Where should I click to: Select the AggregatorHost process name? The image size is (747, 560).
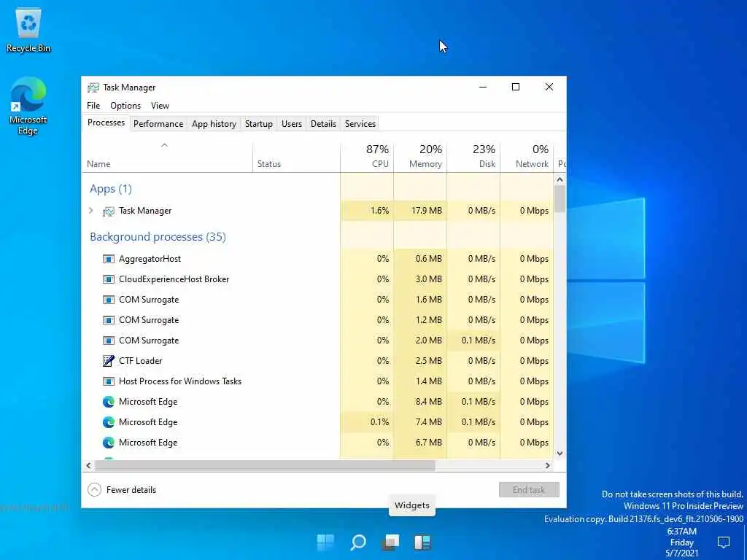tap(150, 259)
